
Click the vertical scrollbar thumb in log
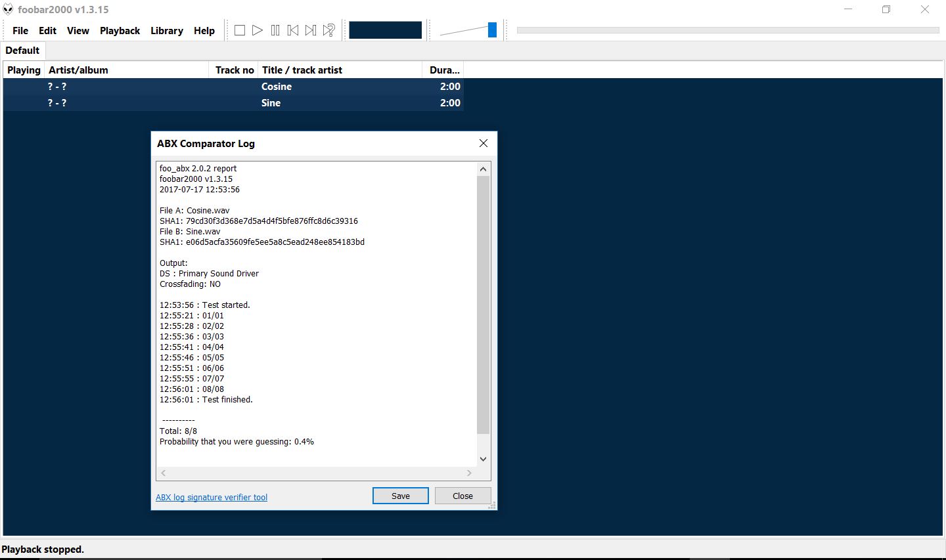[x=484, y=305]
